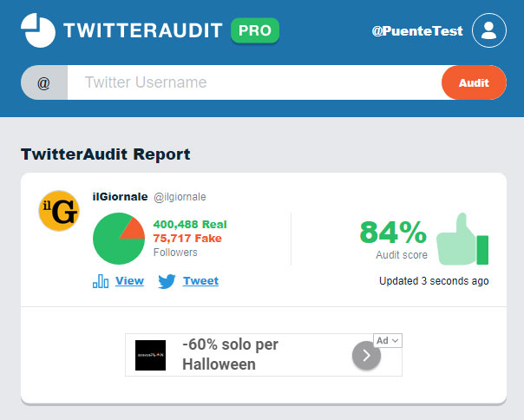Screen dimensions: 524x420
Task: Click the @ symbol prefix box
Action: click(44, 82)
